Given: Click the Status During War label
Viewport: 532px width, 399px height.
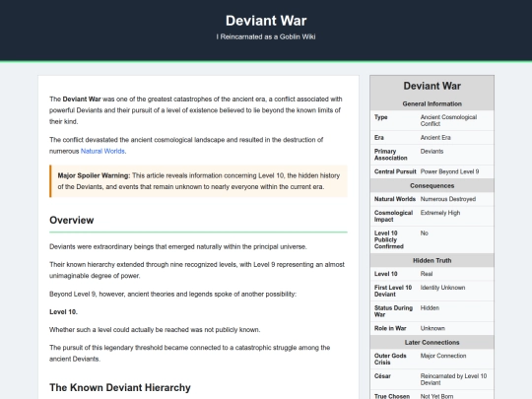Looking at the screenshot, I should click(x=393, y=311).
